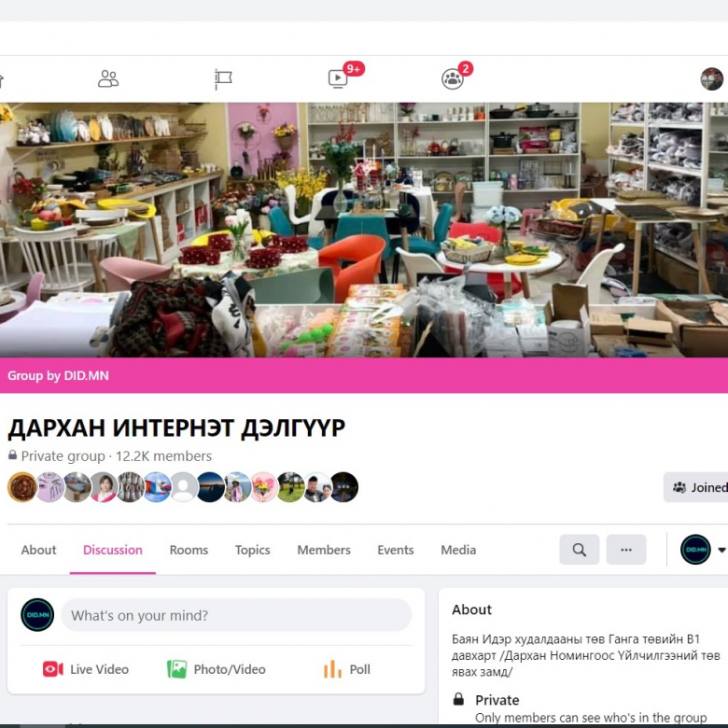Open the account profile picture at top right

pos(711,78)
